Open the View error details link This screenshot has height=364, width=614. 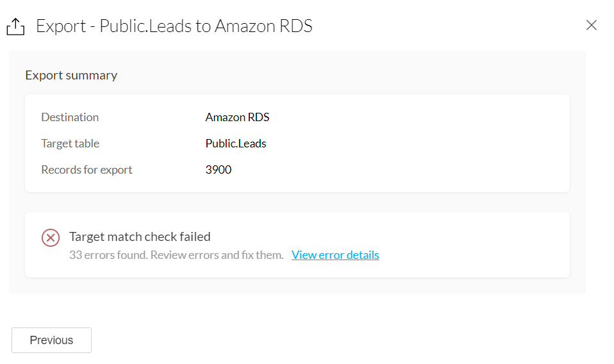pyautogui.click(x=335, y=255)
